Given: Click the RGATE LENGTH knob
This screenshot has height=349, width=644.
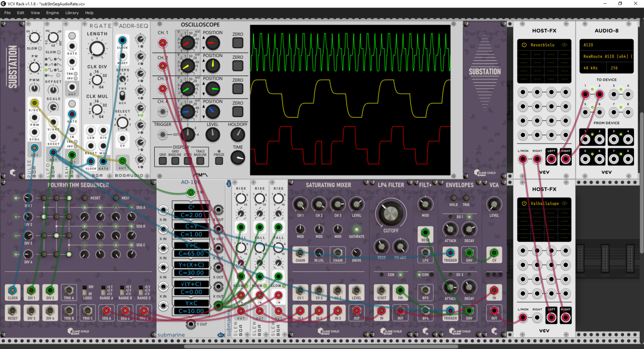Looking at the screenshot, I should [97, 49].
